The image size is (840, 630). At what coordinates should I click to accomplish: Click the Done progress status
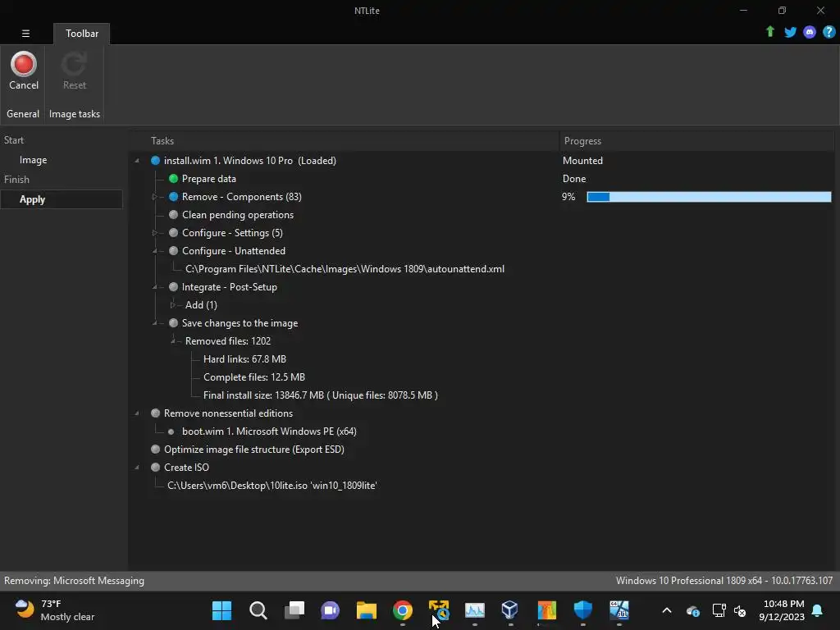tap(573, 178)
